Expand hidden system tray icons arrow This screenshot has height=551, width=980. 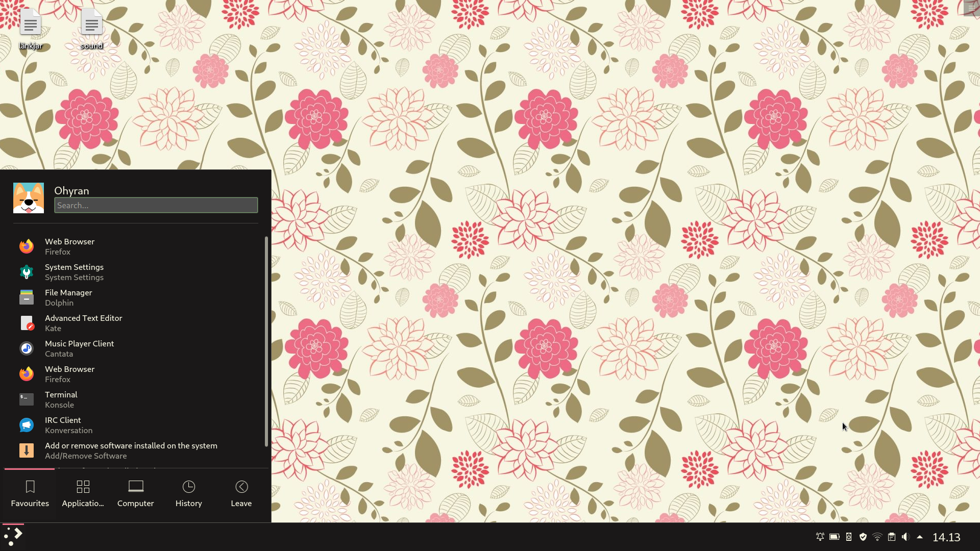[920, 537]
